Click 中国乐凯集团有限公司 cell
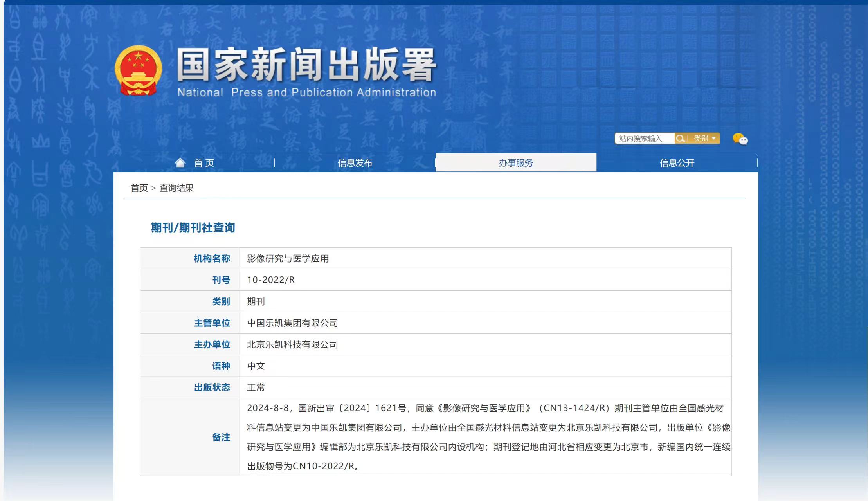Screen dimensions: 868x501 (x=292, y=323)
